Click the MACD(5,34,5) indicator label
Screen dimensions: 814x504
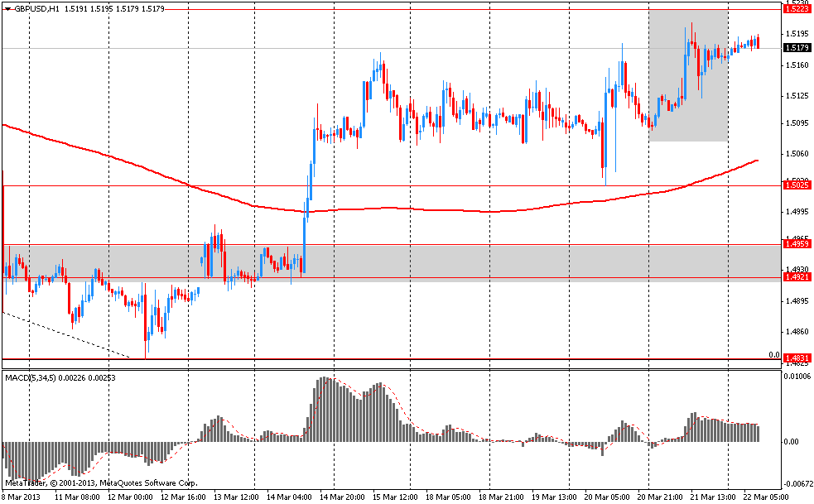click(30, 378)
